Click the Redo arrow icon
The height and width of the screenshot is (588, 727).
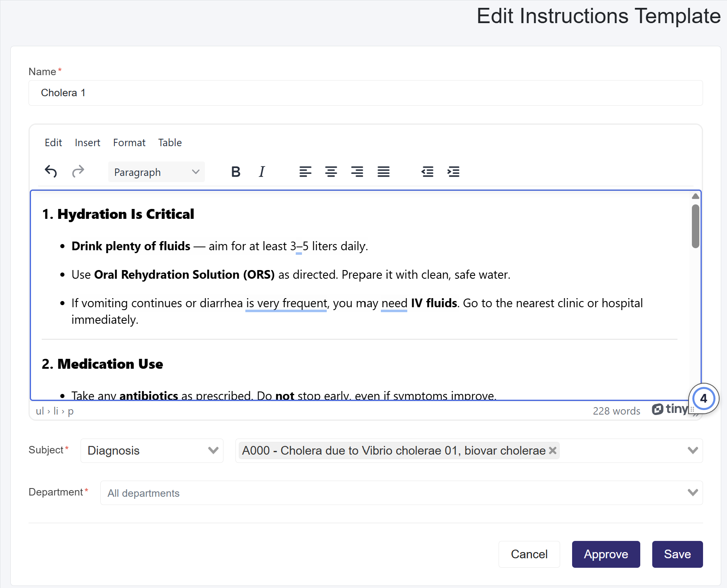pos(78,171)
